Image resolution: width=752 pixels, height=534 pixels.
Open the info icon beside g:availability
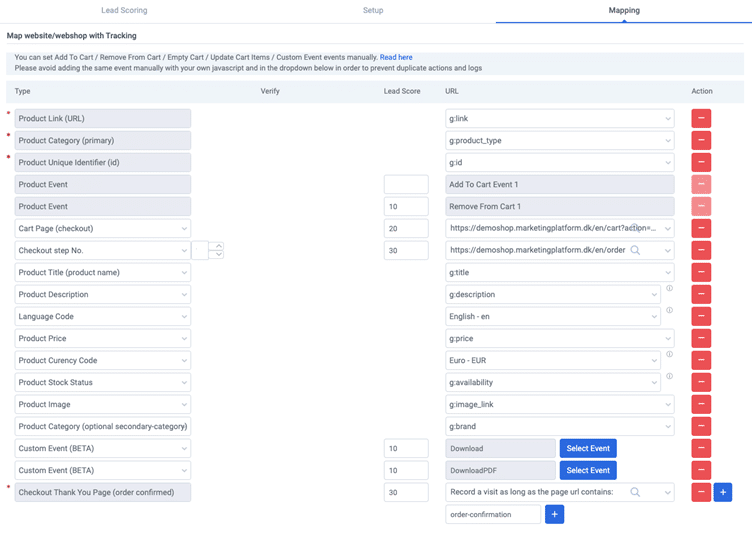pyautogui.click(x=670, y=376)
